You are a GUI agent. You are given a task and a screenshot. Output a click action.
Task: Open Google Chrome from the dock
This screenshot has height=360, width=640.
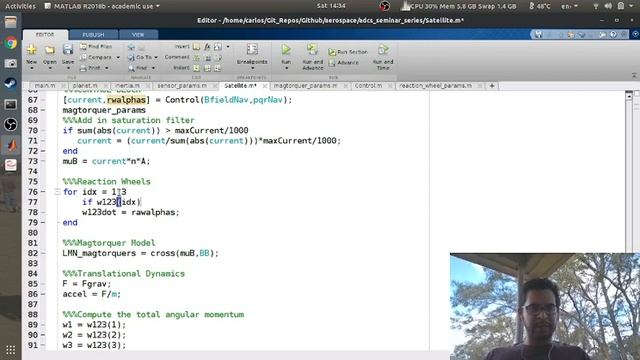coord(11,43)
